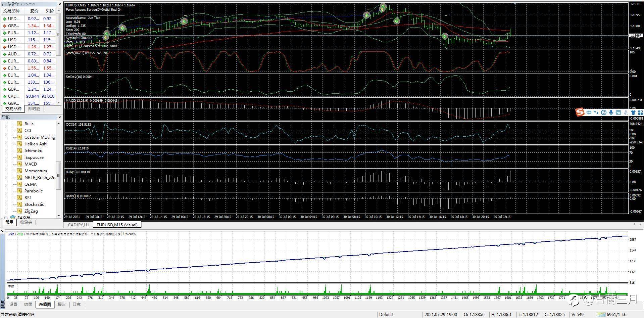644x318 pixels.
Task: Open the 收藏夹 tab in navigator
Action: (26, 222)
